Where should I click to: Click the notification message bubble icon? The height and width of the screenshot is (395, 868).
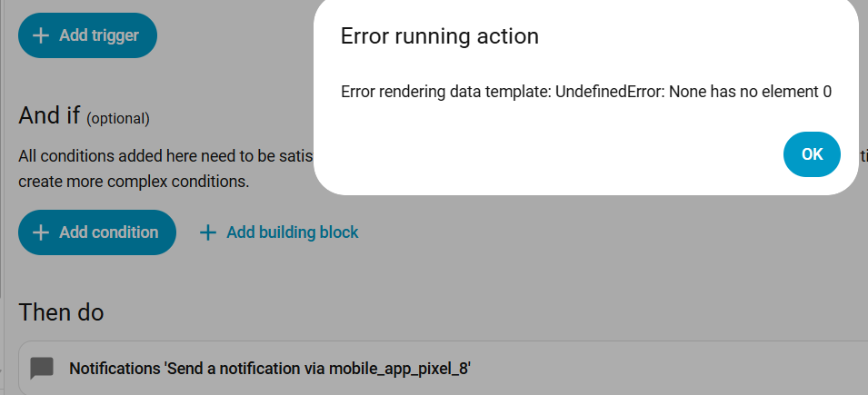pyautogui.click(x=42, y=369)
